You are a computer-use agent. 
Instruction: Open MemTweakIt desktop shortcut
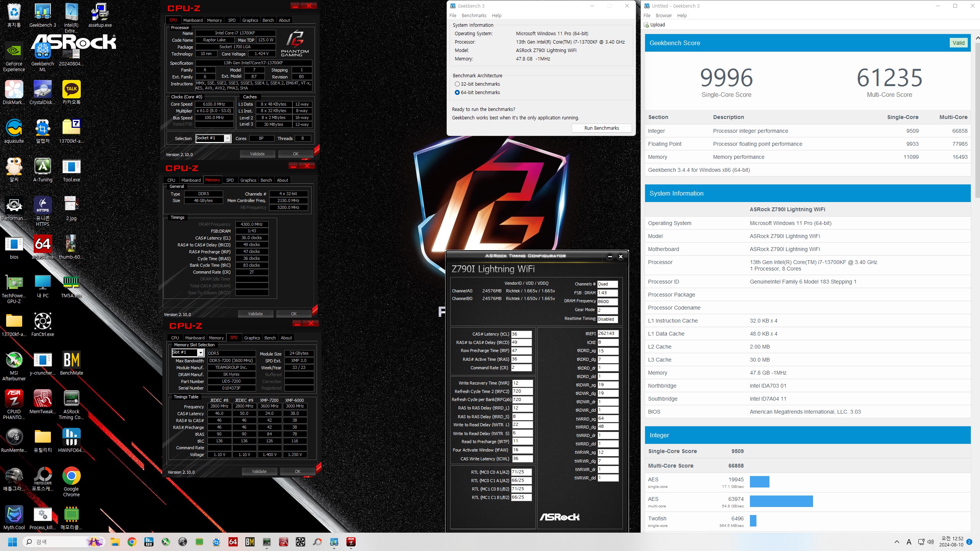[42, 402]
